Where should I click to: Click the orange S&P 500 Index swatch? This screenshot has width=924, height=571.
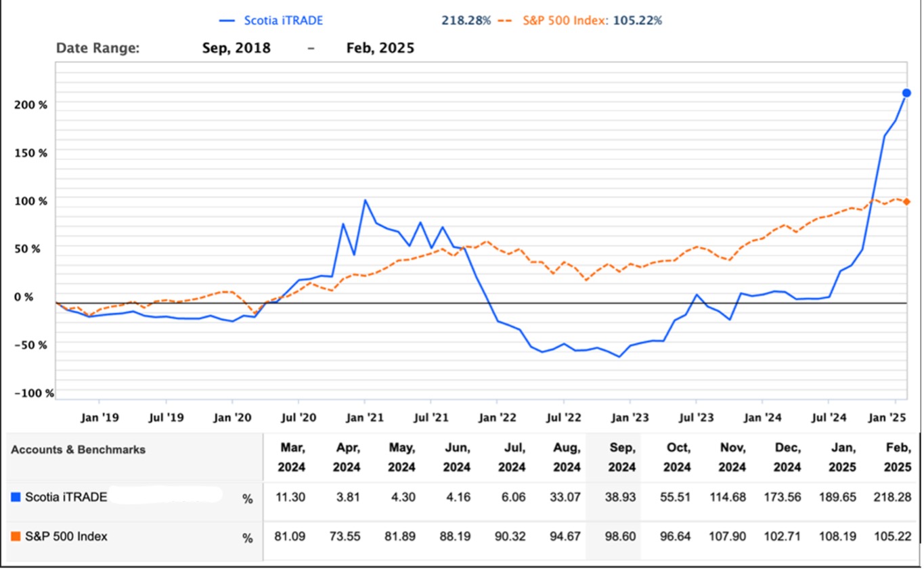[16, 536]
